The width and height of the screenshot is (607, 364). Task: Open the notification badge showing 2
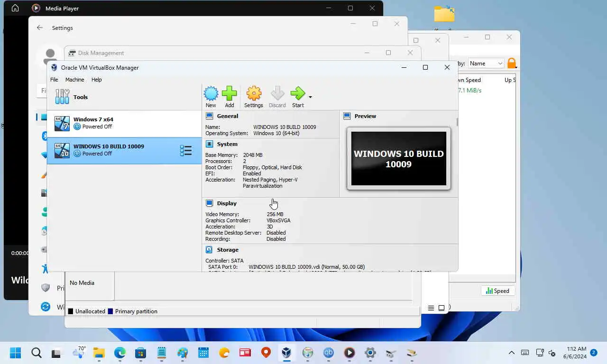point(594,353)
